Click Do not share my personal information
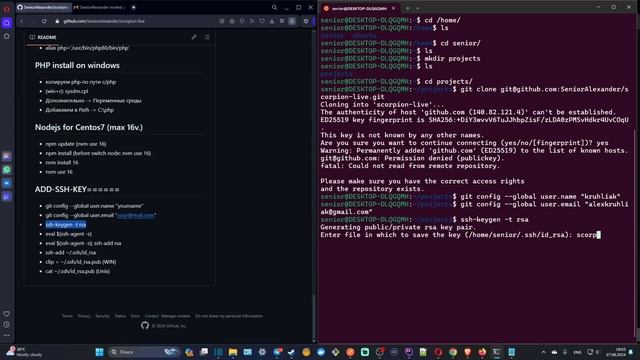The height and width of the screenshot is (360, 640). 229,316
